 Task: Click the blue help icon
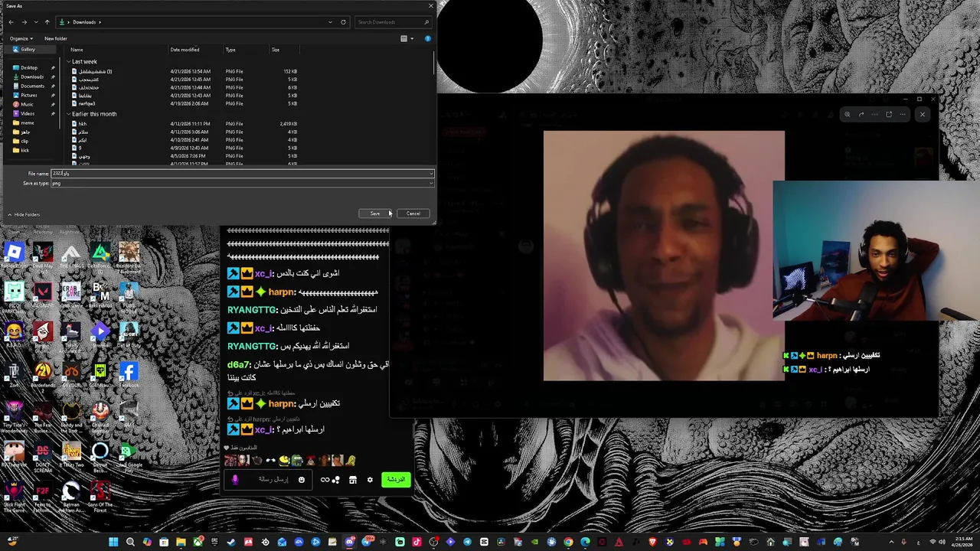point(427,38)
